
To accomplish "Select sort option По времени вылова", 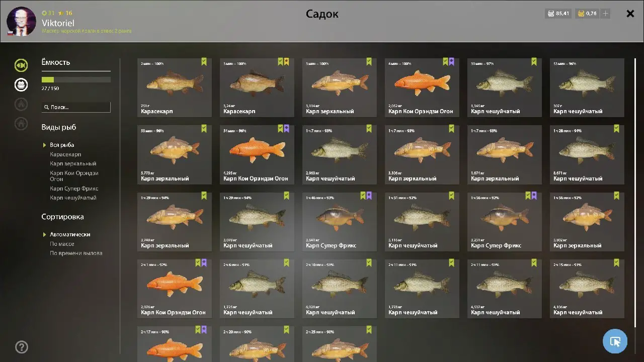I will pyautogui.click(x=76, y=253).
